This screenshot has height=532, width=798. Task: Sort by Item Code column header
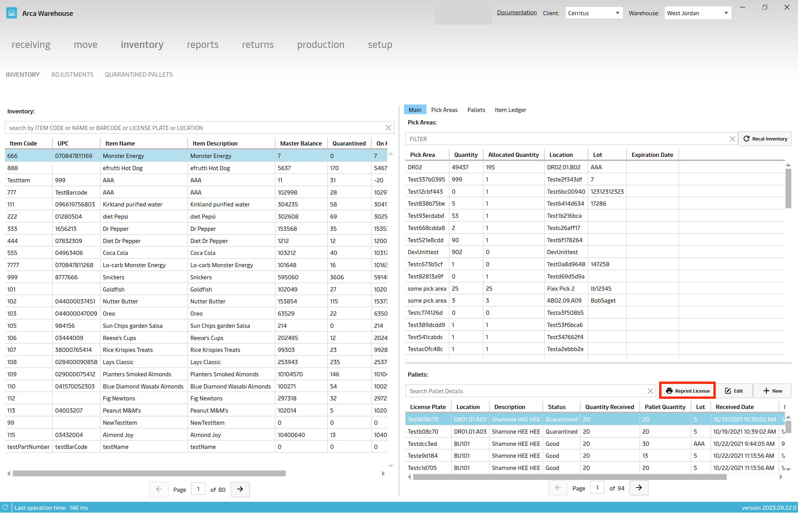click(x=23, y=144)
